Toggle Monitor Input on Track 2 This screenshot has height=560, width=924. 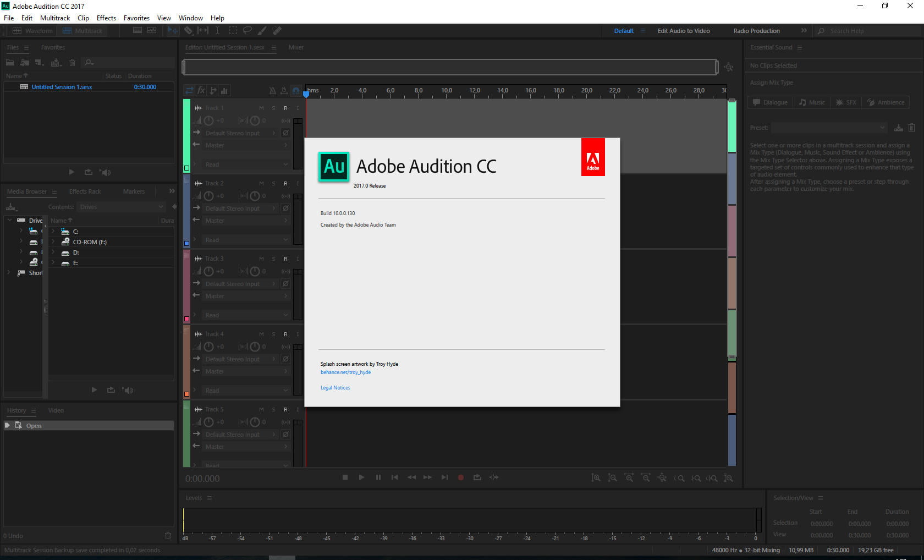point(298,183)
